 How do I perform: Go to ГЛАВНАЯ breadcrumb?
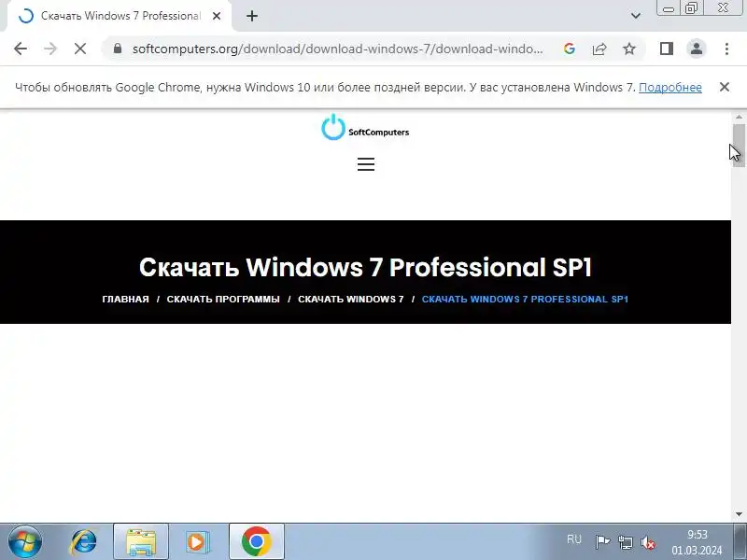[125, 299]
